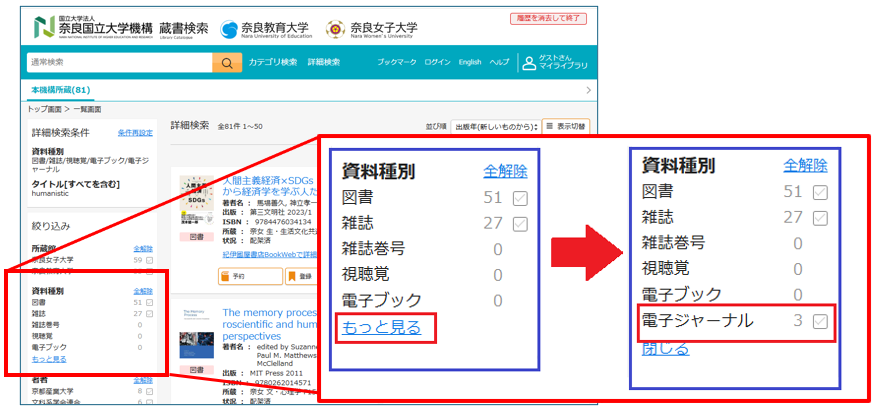
Task: Click the 予約 reserve button on first book
Action: pos(237,275)
